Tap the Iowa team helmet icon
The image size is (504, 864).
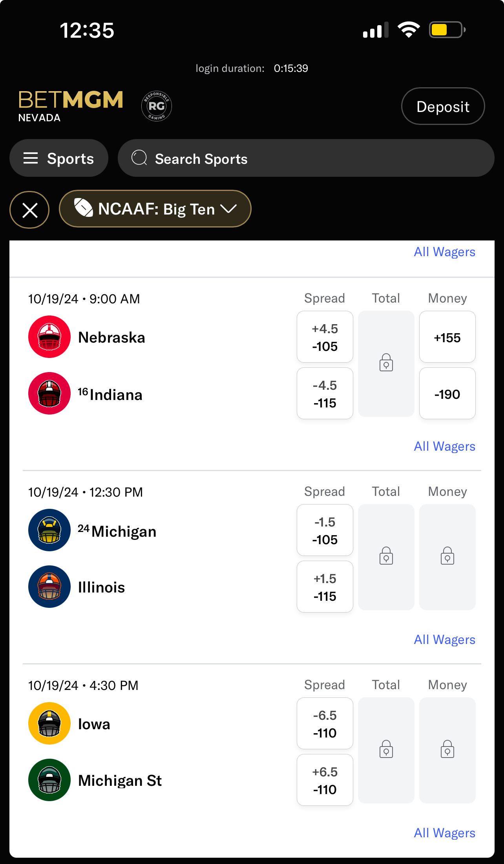click(49, 723)
